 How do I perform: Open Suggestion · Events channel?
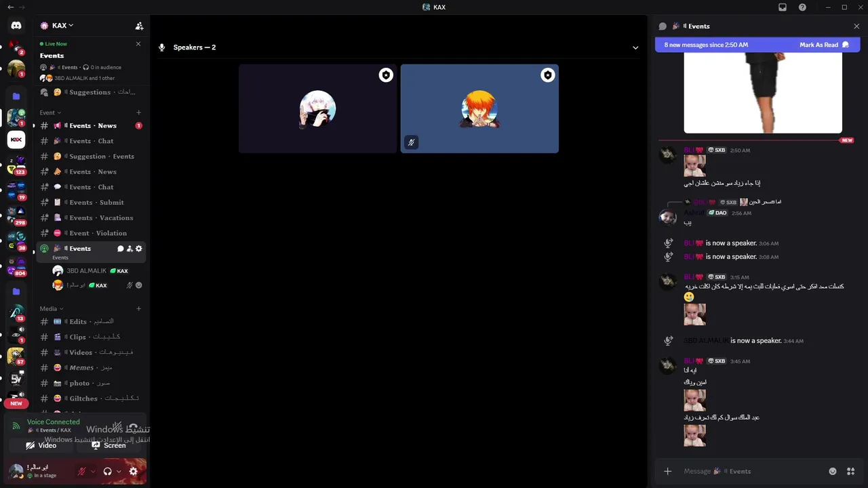pos(91,157)
